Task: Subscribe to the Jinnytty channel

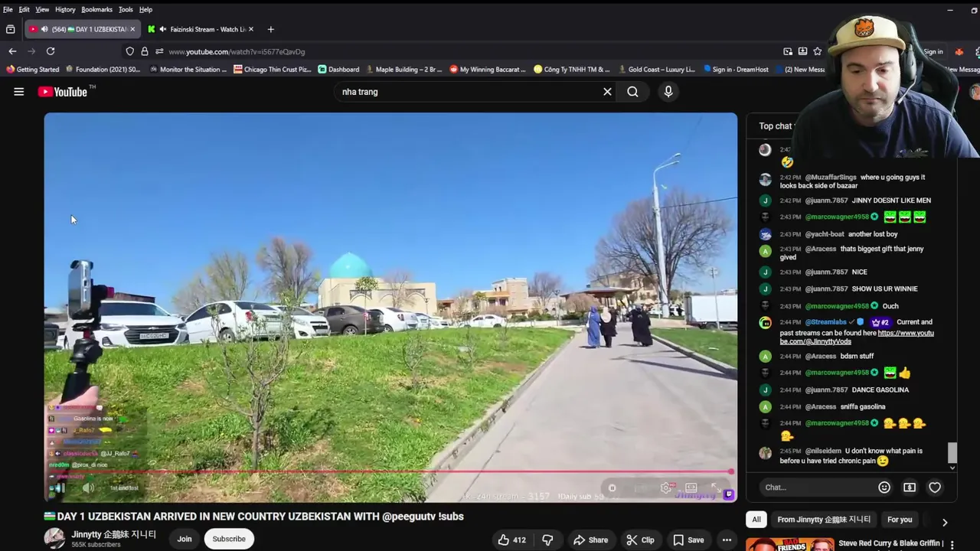Action: 229,539
